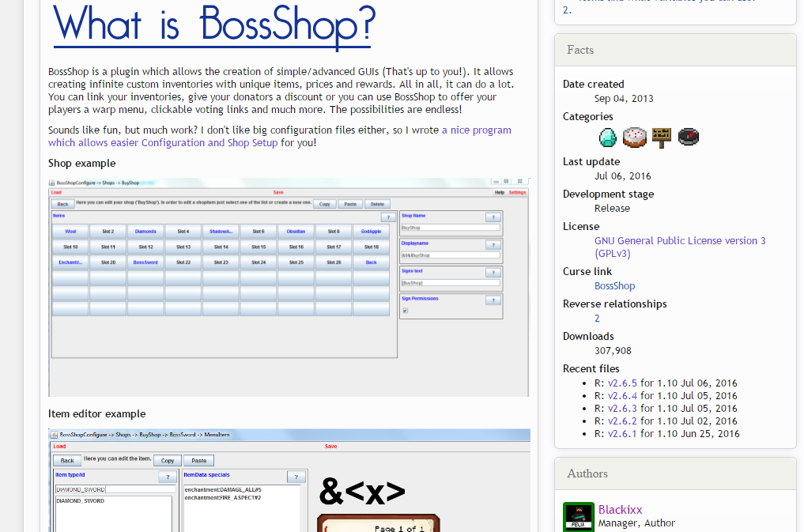Click the Displayname help '?' button
This screenshot has width=804, height=532.
coord(493,245)
